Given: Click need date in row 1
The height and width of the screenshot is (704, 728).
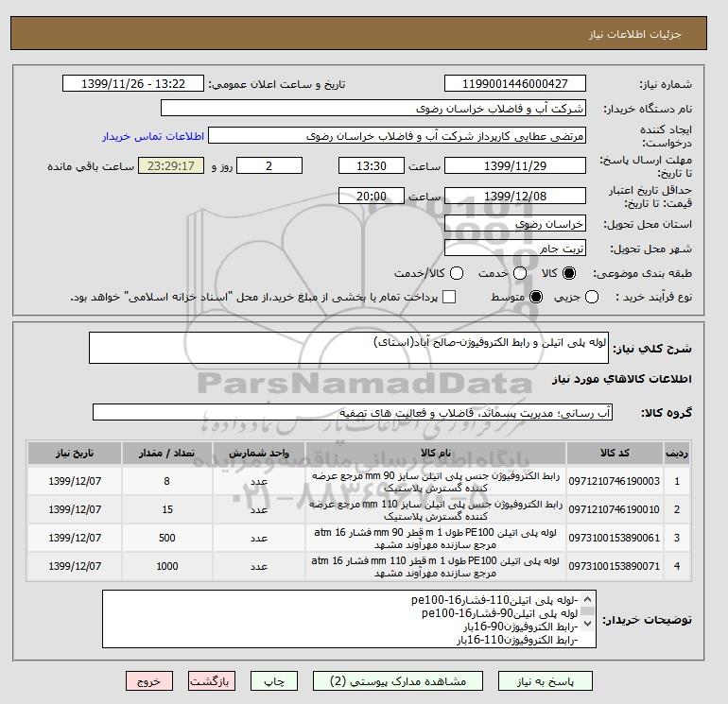Looking at the screenshot, I should click(75, 481).
